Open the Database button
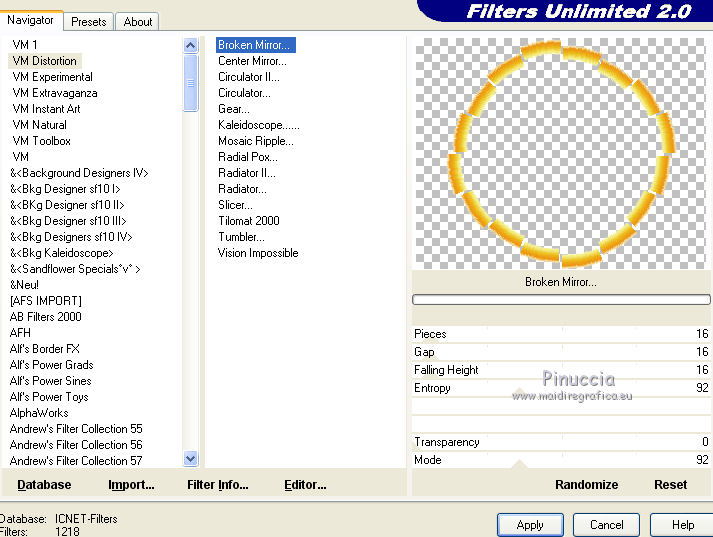Viewport: 713px width, 537px height. 44,485
